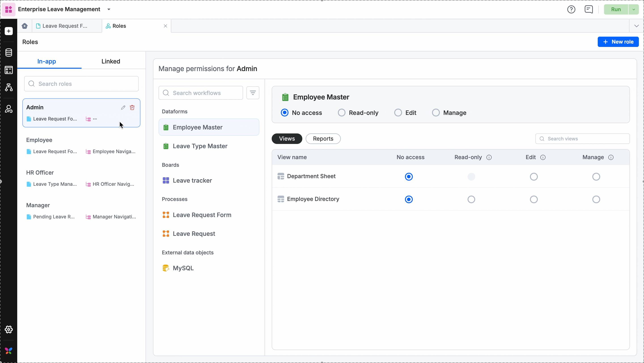Image resolution: width=644 pixels, height=363 pixels.
Task: Open the dropdown arrow next to Run
Action: pyautogui.click(x=634, y=9)
